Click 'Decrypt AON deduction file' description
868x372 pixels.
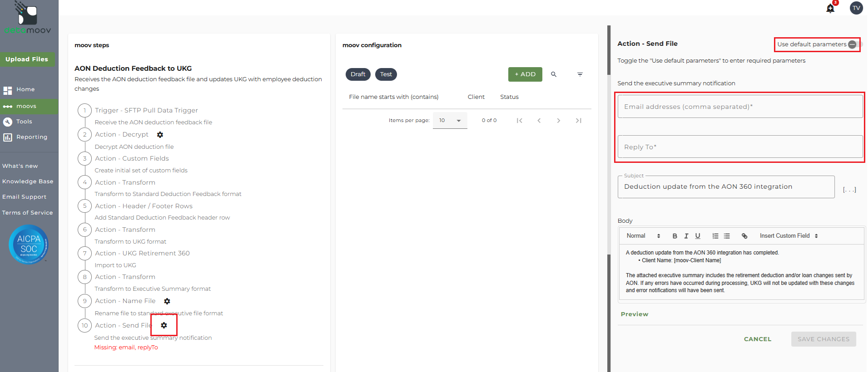(x=134, y=147)
